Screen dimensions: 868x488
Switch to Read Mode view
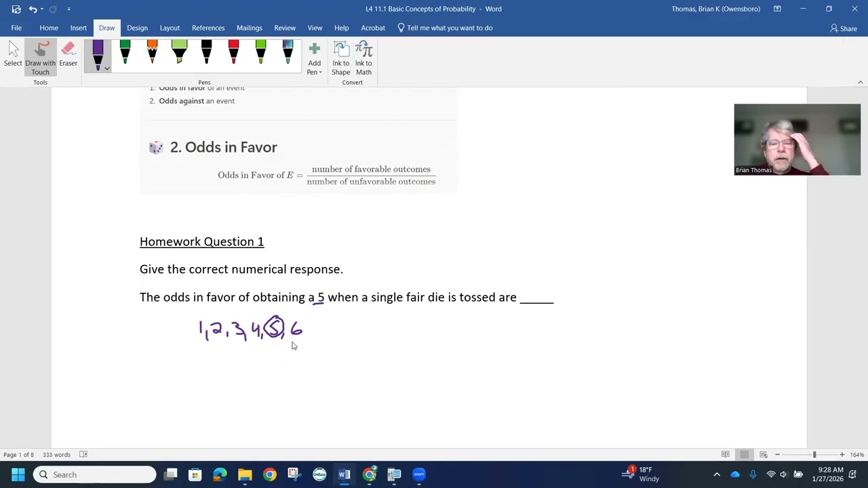(725, 455)
